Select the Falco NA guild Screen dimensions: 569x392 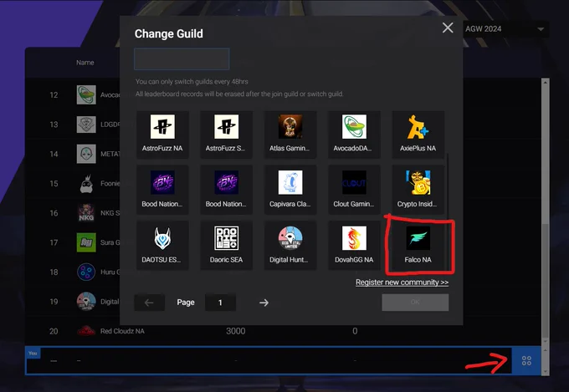(x=418, y=246)
